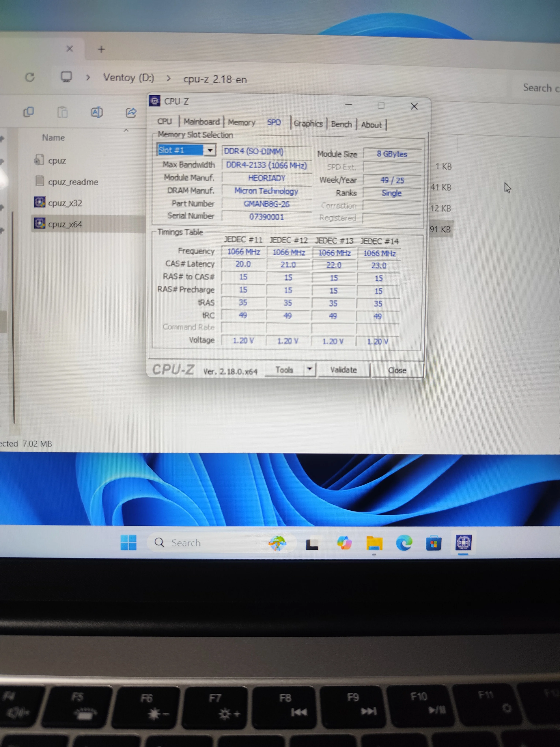Open the Graphics tab

click(308, 124)
